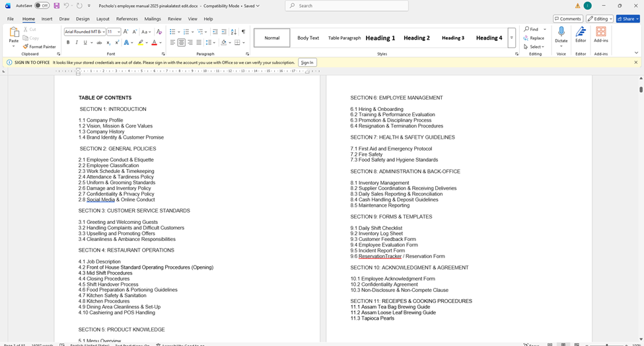This screenshot has height=346, width=644.
Task: Decrease paragraph indent
Action: (x=215, y=32)
